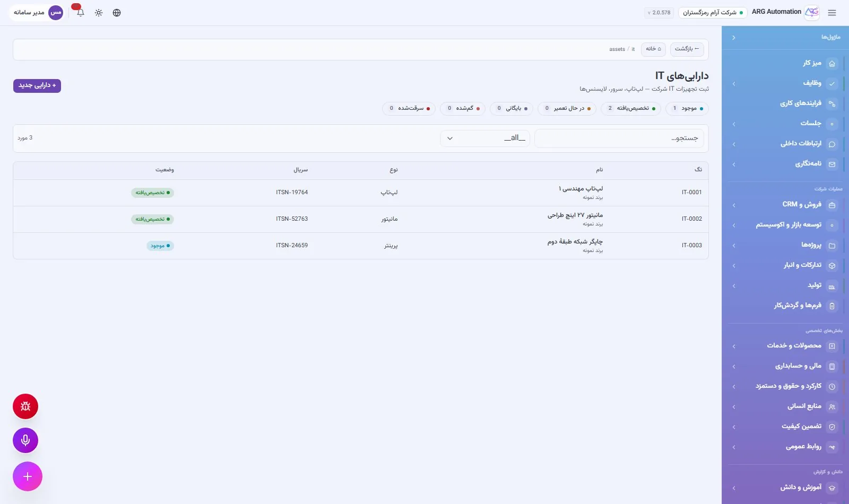Open میز کار home icon in sidebar
Screen dimensions: 849x504
pos(832,63)
